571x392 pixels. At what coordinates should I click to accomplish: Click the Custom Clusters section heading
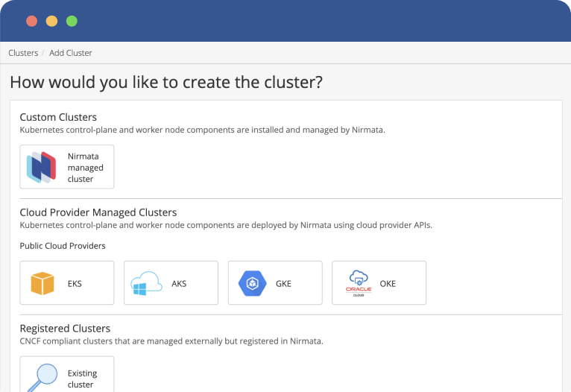point(58,117)
